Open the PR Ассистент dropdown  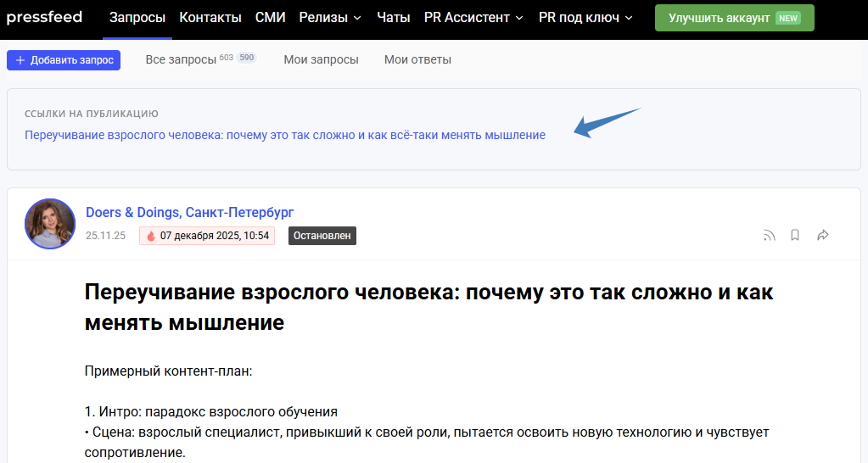pos(473,18)
